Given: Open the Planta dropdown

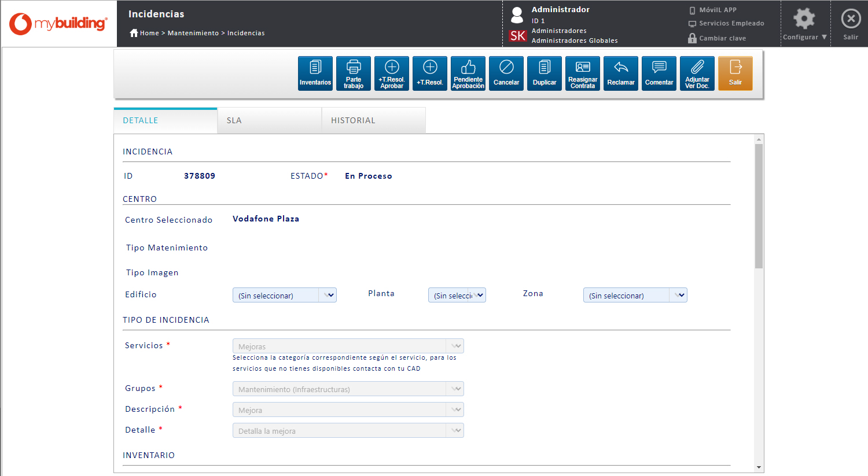Looking at the screenshot, I should point(457,296).
